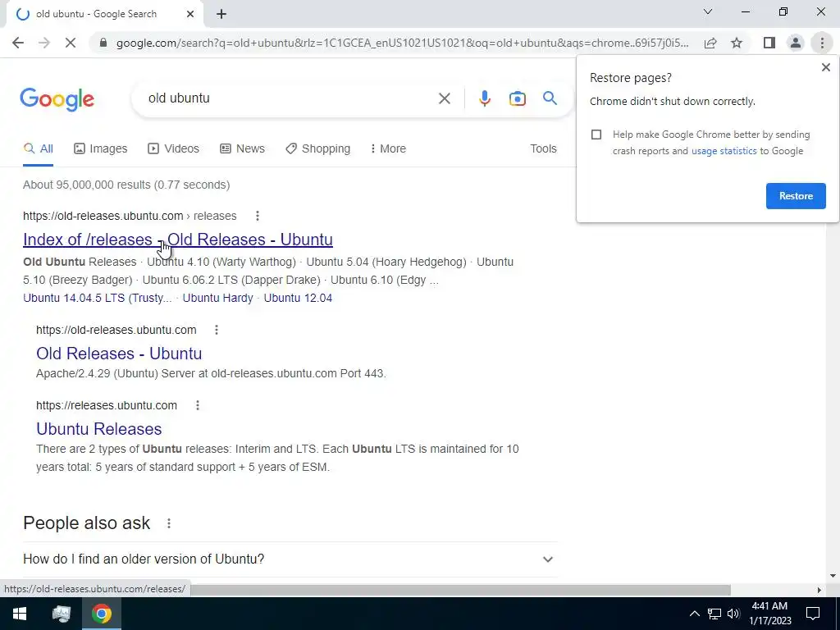Open the 'Ubuntu 14.04.5 LTS (Trusty...' sublink
The height and width of the screenshot is (630, 840).
click(98, 298)
